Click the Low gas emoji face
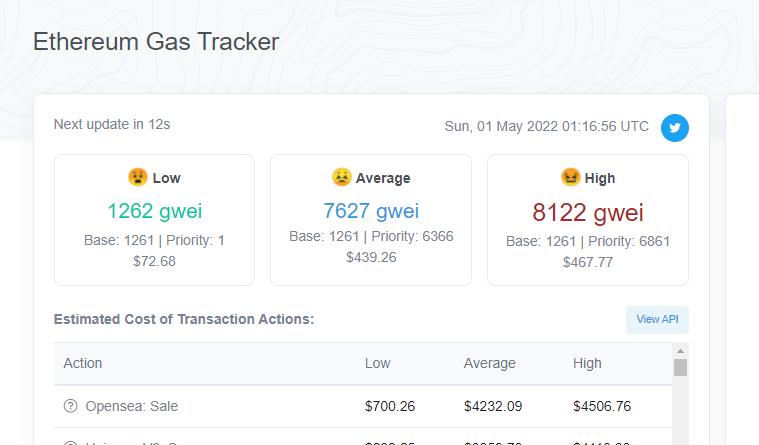The width and height of the screenshot is (759, 445). click(x=137, y=177)
